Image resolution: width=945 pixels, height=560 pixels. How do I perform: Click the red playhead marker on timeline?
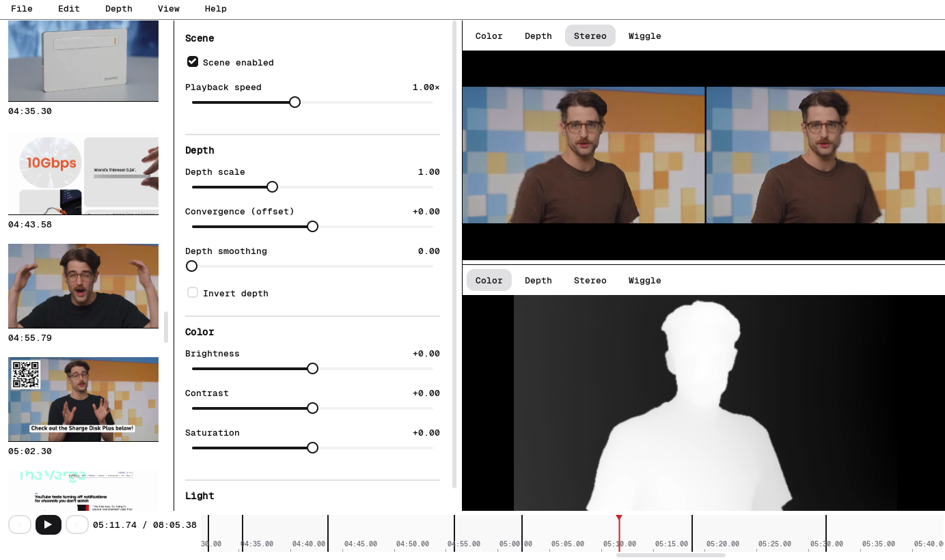coord(619,519)
